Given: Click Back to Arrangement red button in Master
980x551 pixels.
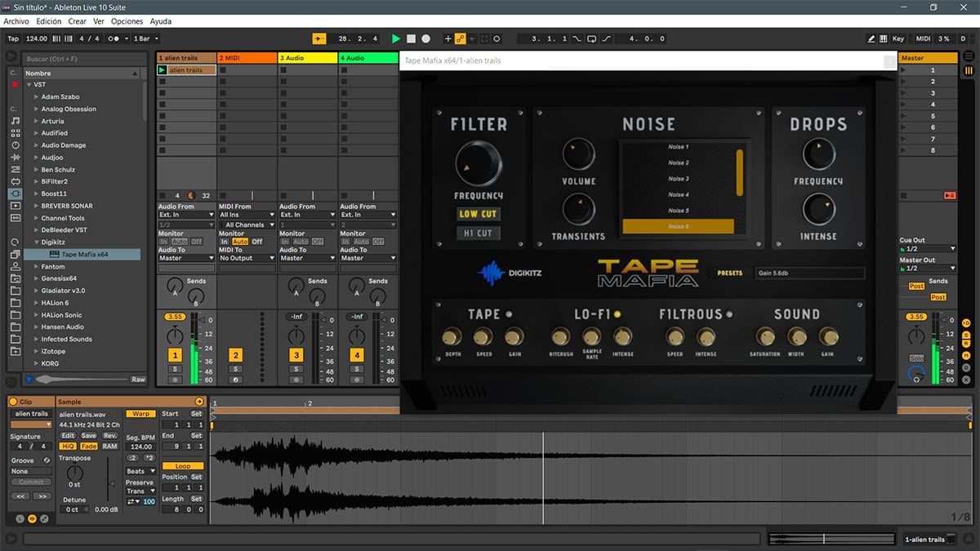Looking at the screenshot, I should [950, 195].
